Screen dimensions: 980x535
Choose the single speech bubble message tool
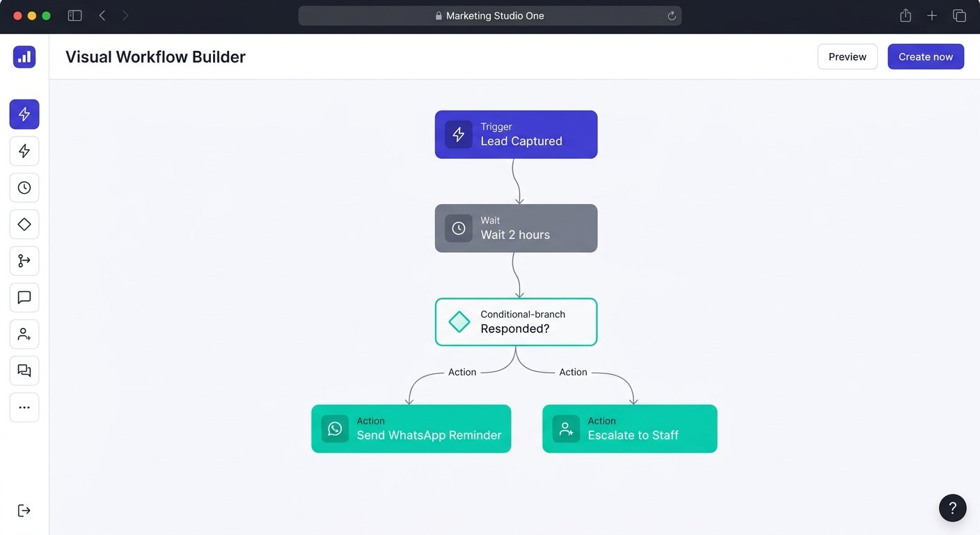coord(24,297)
